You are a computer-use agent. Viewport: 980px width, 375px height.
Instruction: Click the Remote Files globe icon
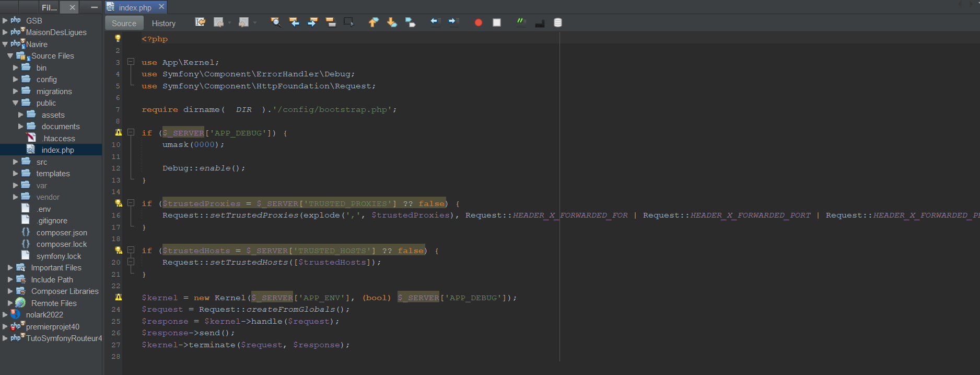(x=20, y=303)
